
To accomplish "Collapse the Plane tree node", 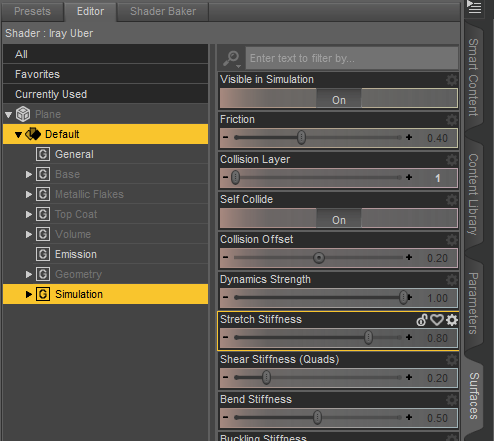I will point(9,115).
